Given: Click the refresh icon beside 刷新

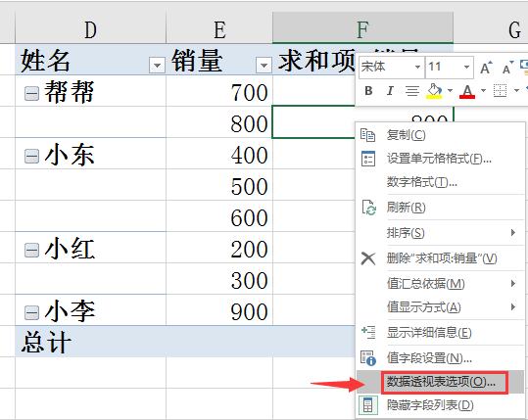Looking at the screenshot, I should (x=368, y=208).
